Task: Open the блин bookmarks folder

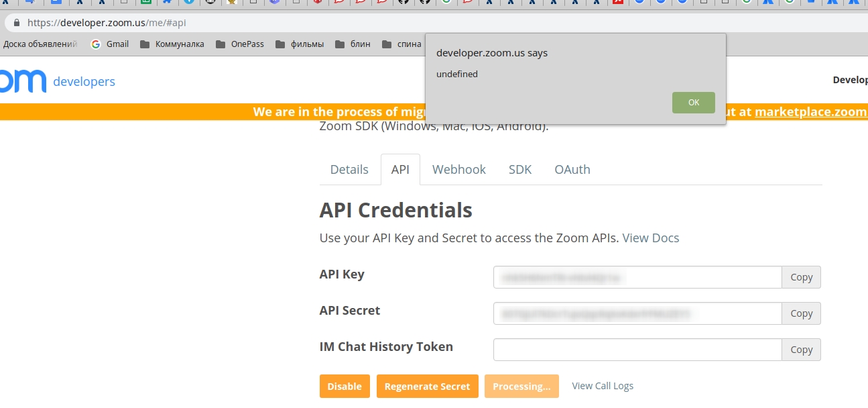Action: tap(353, 44)
